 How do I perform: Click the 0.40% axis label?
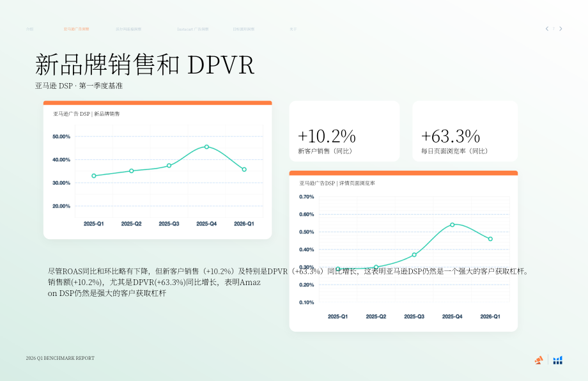(307, 249)
